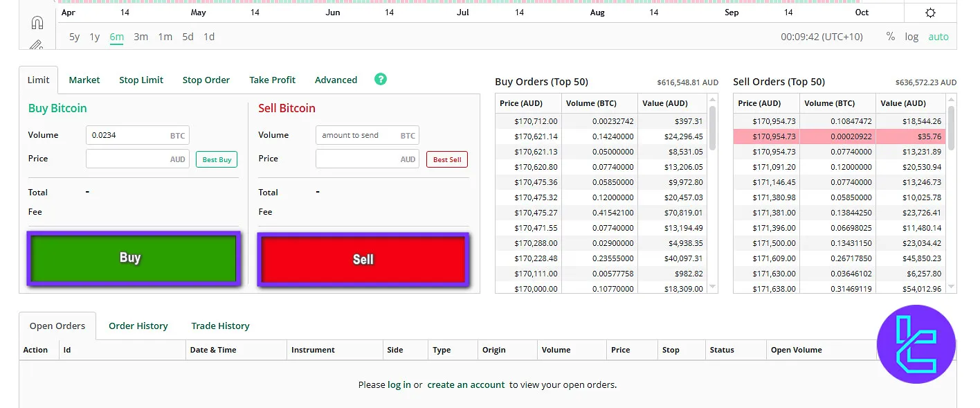980x408 pixels.
Task: Click the create an account link
Action: point(466,384)
